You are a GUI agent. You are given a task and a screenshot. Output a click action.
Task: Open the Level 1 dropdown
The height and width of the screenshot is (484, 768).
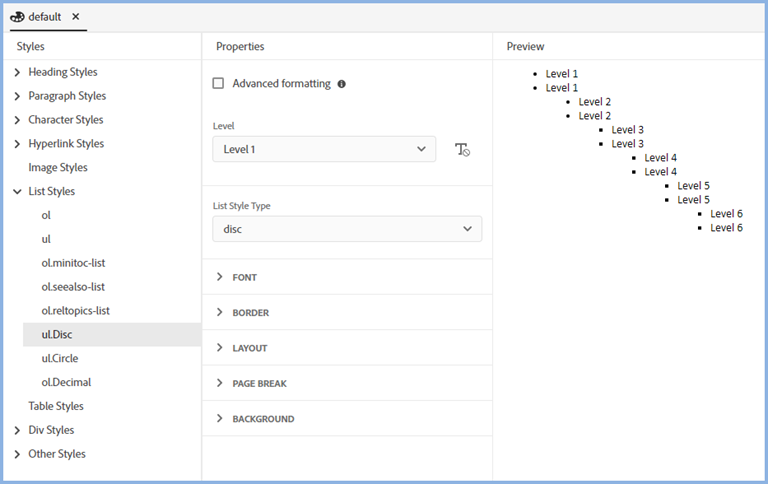(x=324, y=149)
